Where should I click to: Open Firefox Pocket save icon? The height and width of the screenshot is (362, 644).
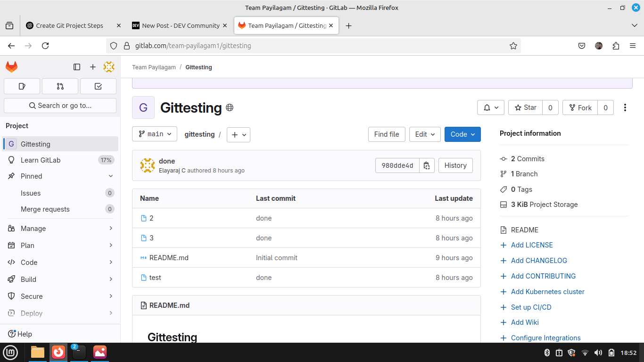(x=582, y=46)
